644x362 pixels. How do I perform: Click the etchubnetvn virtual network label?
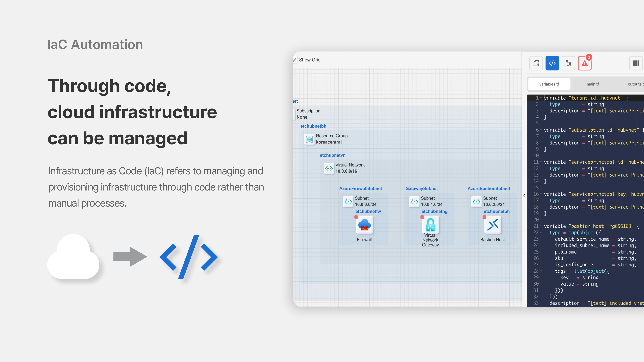[333, 155]
